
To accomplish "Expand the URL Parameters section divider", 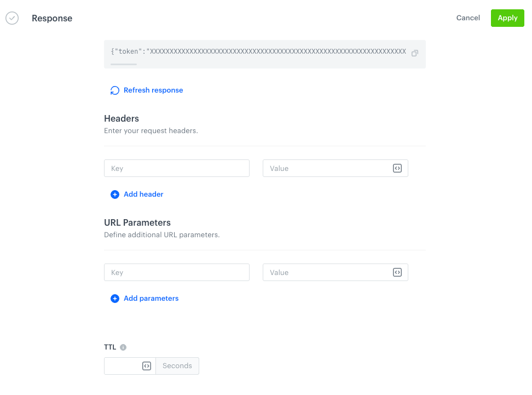I will (264, 250).
